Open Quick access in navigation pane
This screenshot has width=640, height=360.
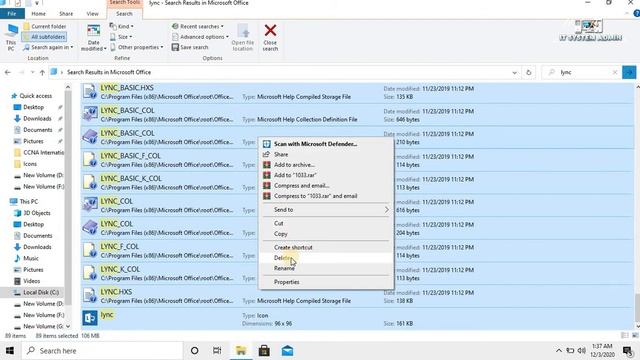click(x=36, y=96)
